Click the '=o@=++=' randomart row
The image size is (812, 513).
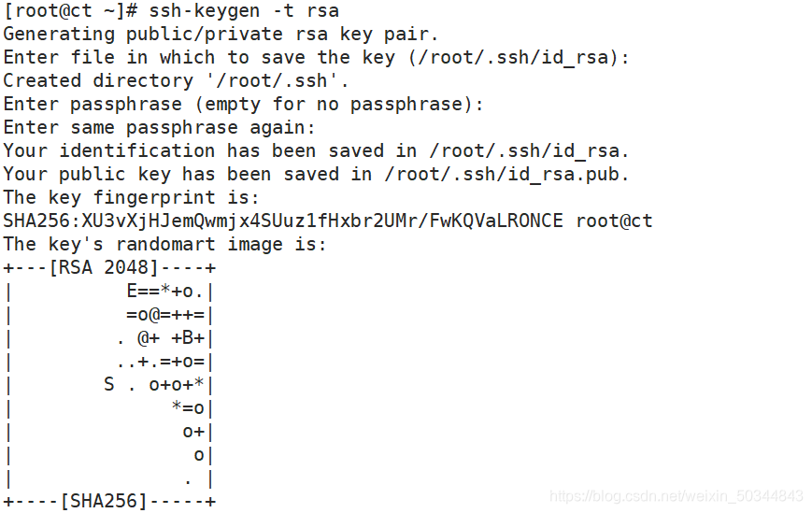click(165, 315)
